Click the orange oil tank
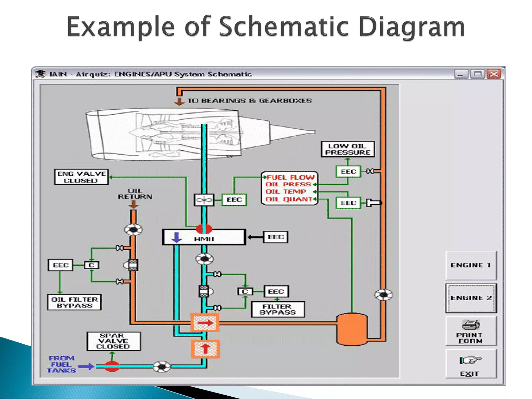Screen dimensions: 532x399 click(352, 329)
